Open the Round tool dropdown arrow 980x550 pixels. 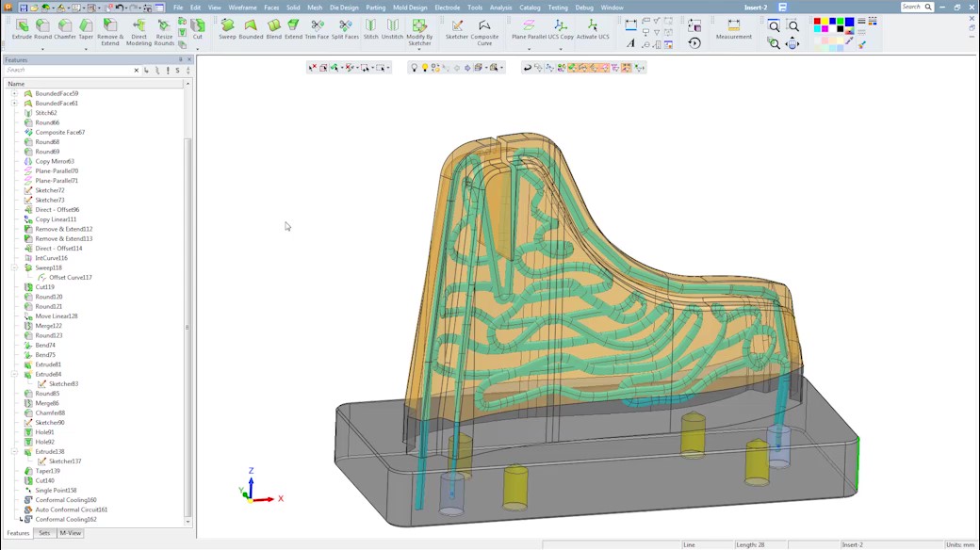42,49
